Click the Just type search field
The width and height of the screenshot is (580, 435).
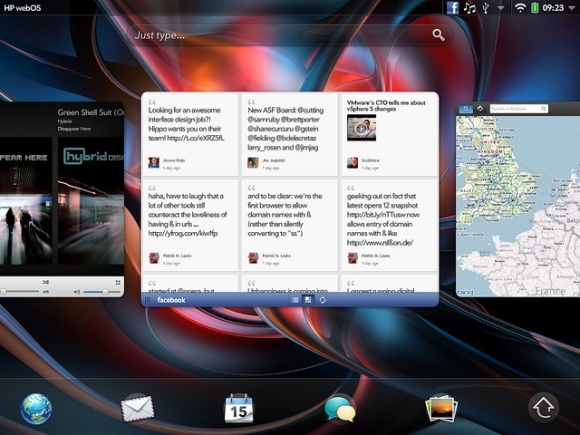coord(289,36)
